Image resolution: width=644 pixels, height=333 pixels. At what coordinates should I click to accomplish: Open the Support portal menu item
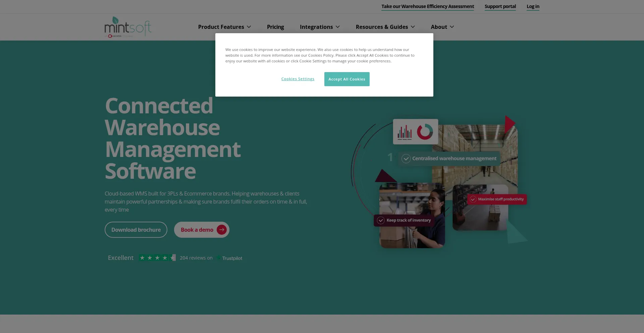pyautogui.click(x=500, y=6)
